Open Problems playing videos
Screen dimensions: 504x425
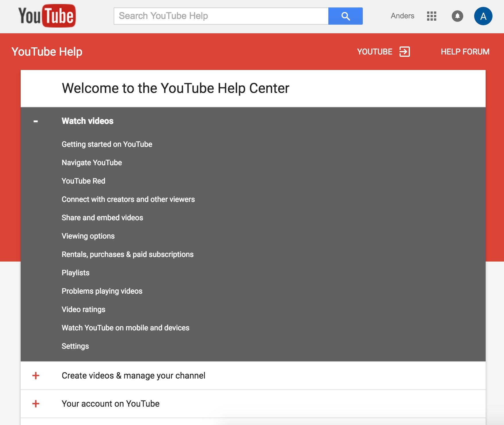(x=102, y=291)
